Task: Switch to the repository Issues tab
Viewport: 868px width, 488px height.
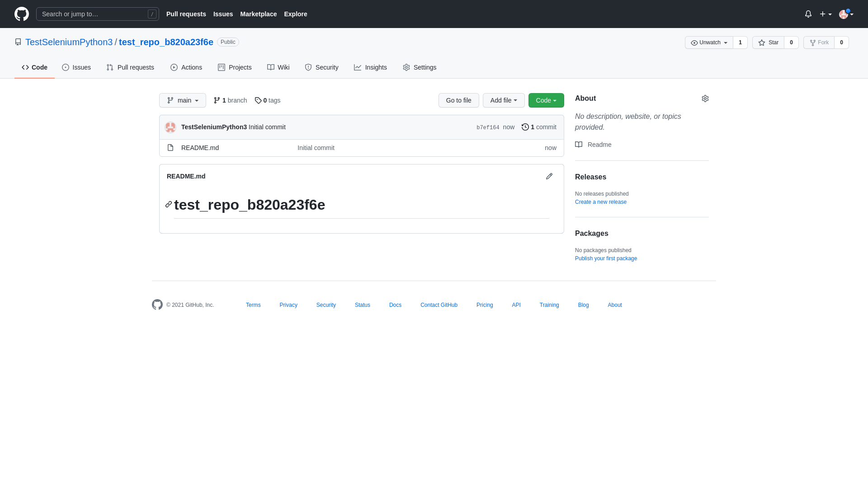Action: tap(76, 67)
